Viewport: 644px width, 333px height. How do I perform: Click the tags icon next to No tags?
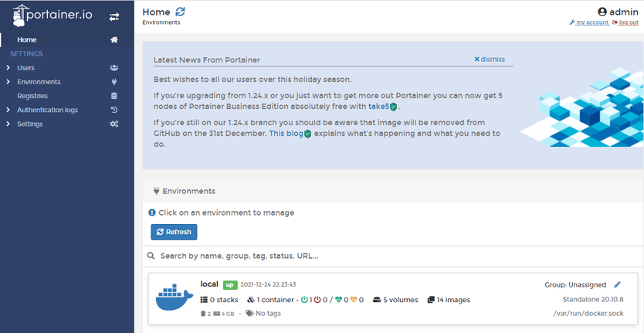click(x=249, y=313)
